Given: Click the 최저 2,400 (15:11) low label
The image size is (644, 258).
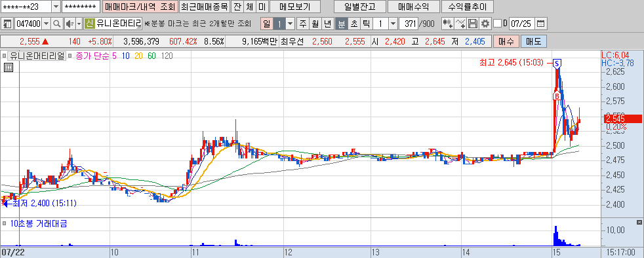Looking at the screenshot, I should pyautogui.click(x=45, y=203).
